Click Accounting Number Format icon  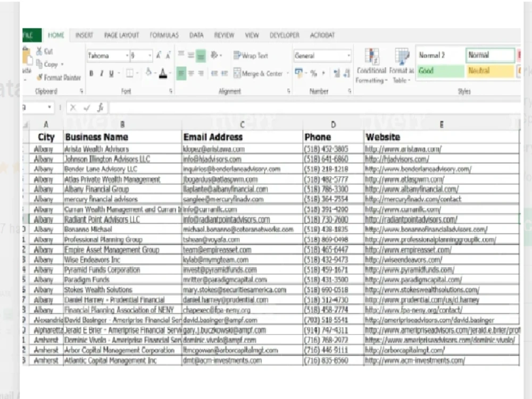(x=298, y=72)
